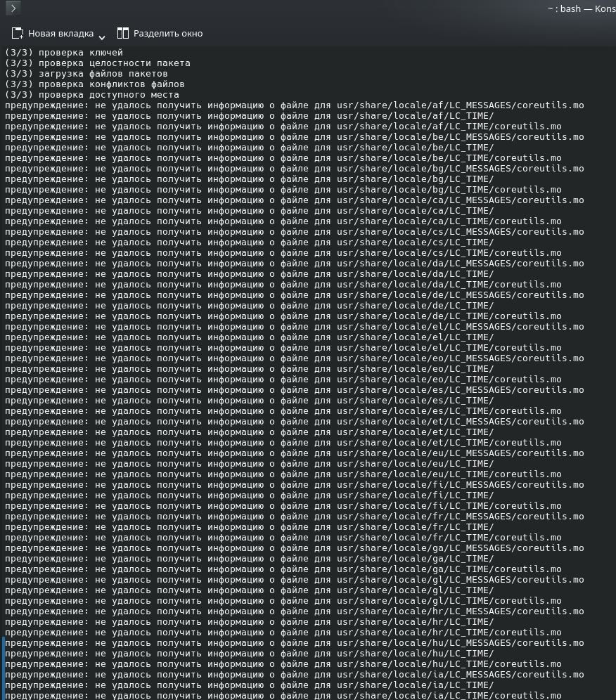Click the line "(3/3) проверка конфликтов файлов"
Screen dimensions: 616x700
pyautogui.click(x=95, y=84)
